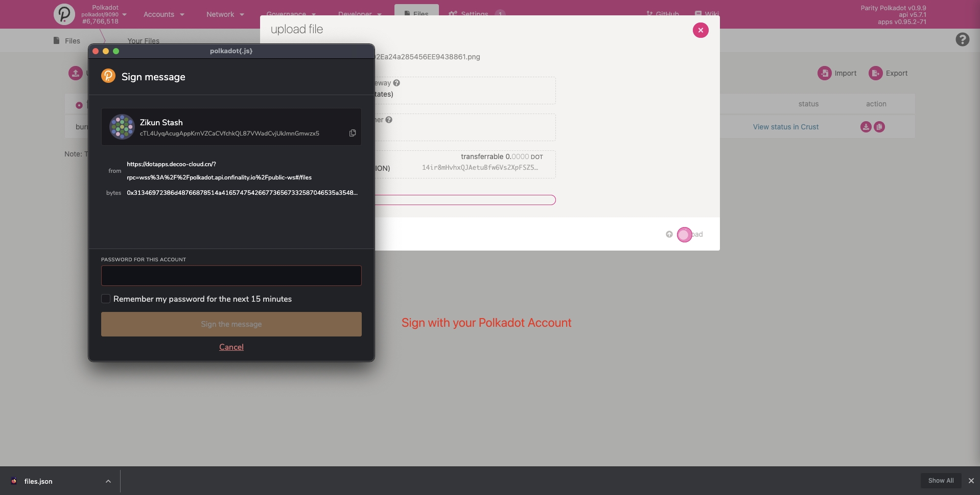Image resolution: width=980 pixels, height=495 pixels.
Task: Click the Polkadot logo in header
Action: coord(64,14)
